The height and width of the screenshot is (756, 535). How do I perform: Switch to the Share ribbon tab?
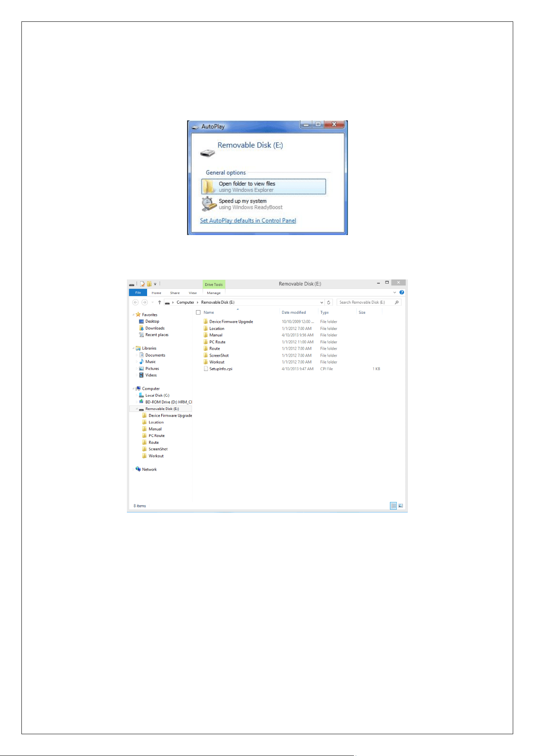point(175,293)
